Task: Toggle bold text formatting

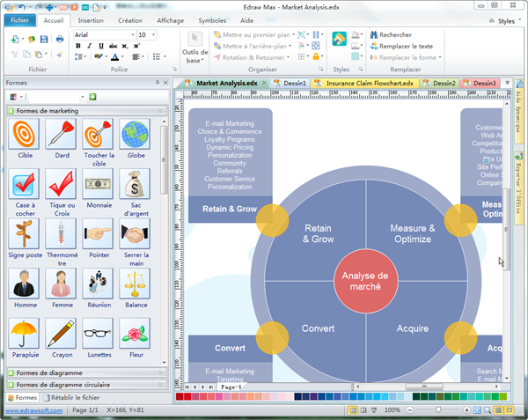Action: 78,47
